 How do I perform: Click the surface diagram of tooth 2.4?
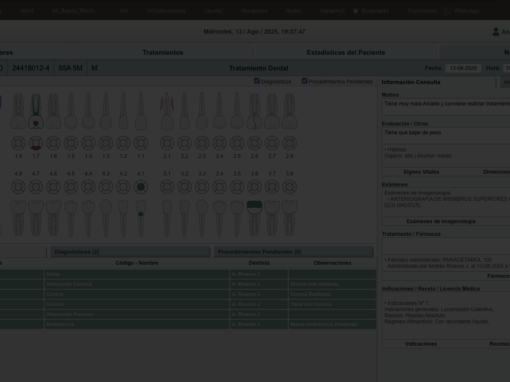click(219, 143)
